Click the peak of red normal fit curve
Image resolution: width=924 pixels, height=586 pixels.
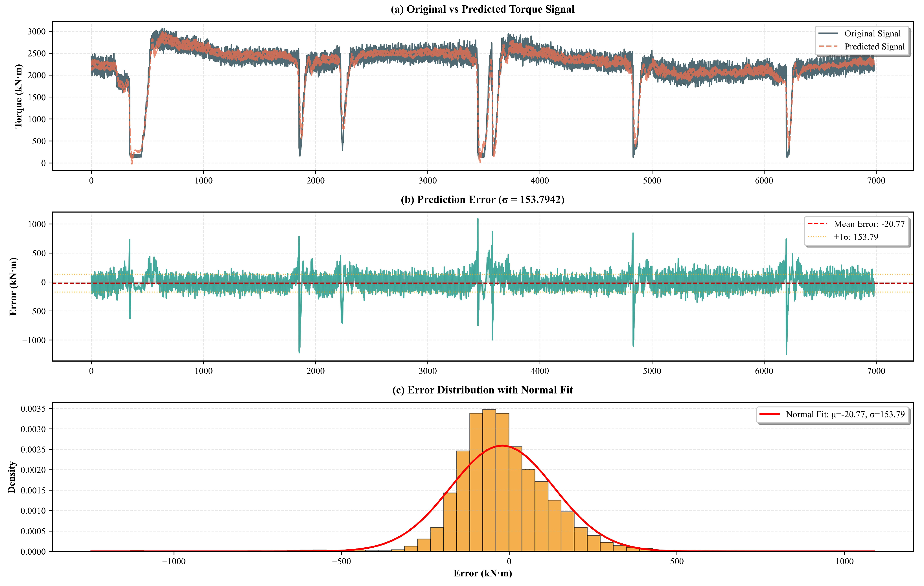[x=502, y=445]
